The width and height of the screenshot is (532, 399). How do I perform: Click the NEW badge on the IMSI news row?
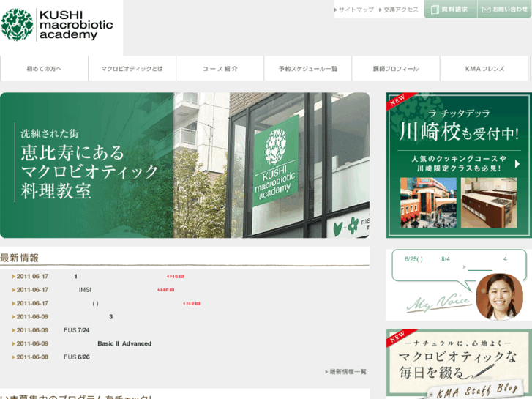[x=166, y=290]
